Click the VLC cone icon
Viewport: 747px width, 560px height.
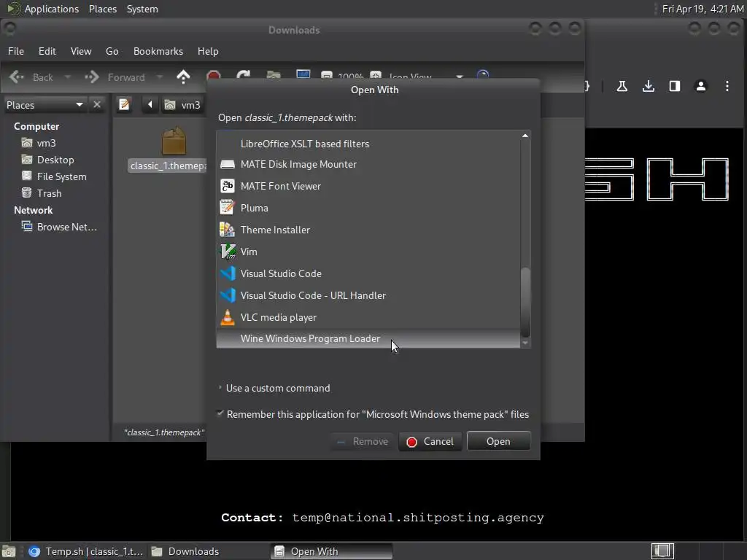click(x=228, y=317)
